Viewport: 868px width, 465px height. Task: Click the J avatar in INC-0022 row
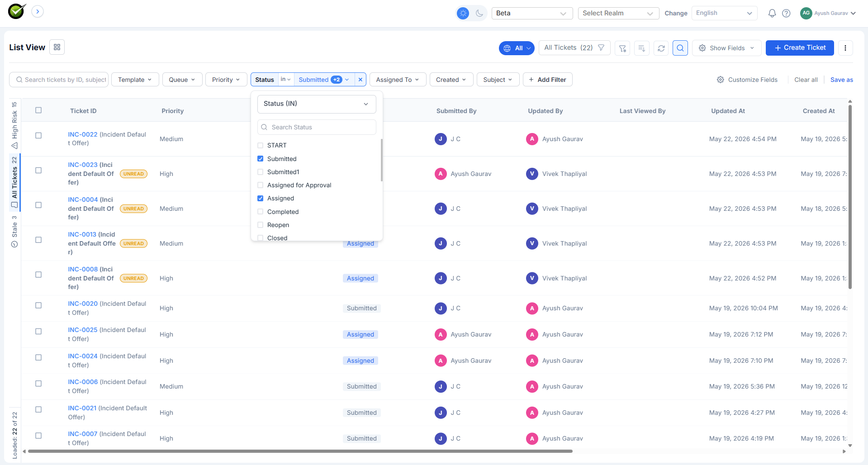(x=441, y=139)
